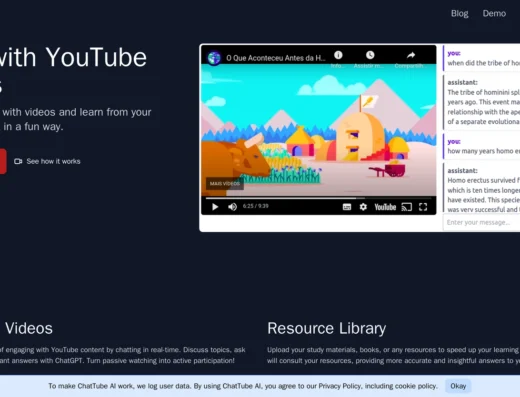Click the watch later clock icon
520x397 pixels.
(370, 55)
